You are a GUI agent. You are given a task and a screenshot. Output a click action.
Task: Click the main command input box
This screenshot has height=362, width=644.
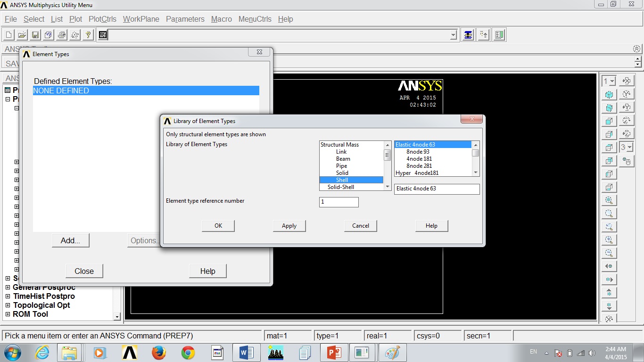(x=279, y=35)
